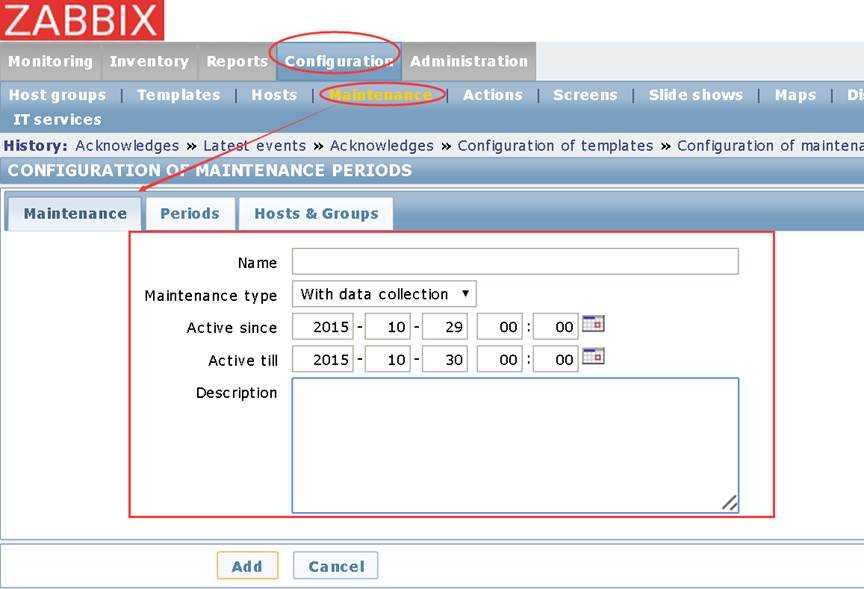864x589 pixels.
Task: Open Configuration of templates history link
Action: coord(555,146)
